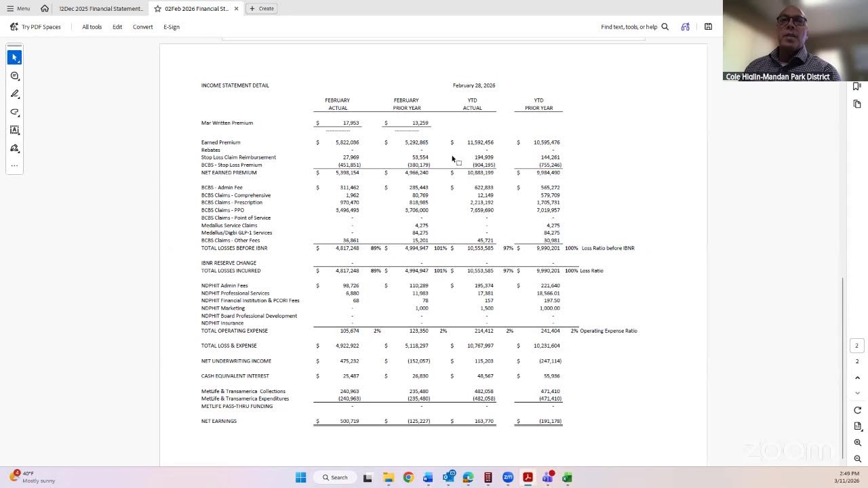Open the search magnifier icon
Screen dimensions: 868x488
[x=665, y=27]
